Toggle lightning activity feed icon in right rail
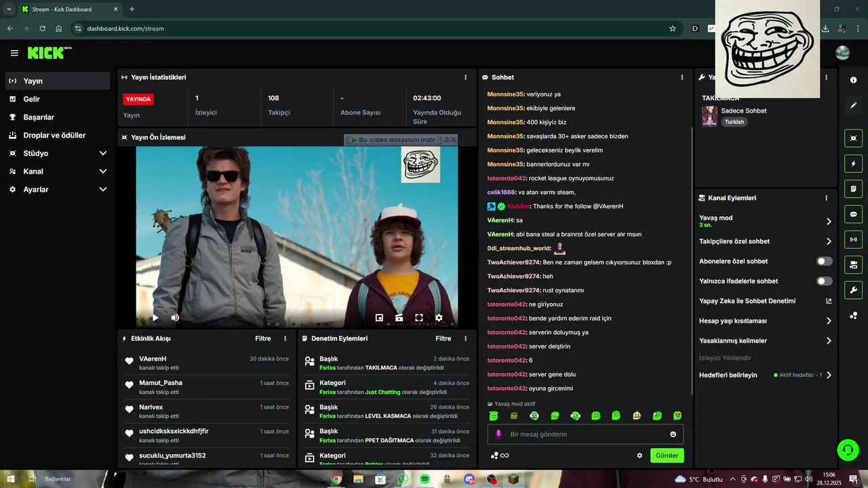 pyautogui.click(x=853, y=163)
